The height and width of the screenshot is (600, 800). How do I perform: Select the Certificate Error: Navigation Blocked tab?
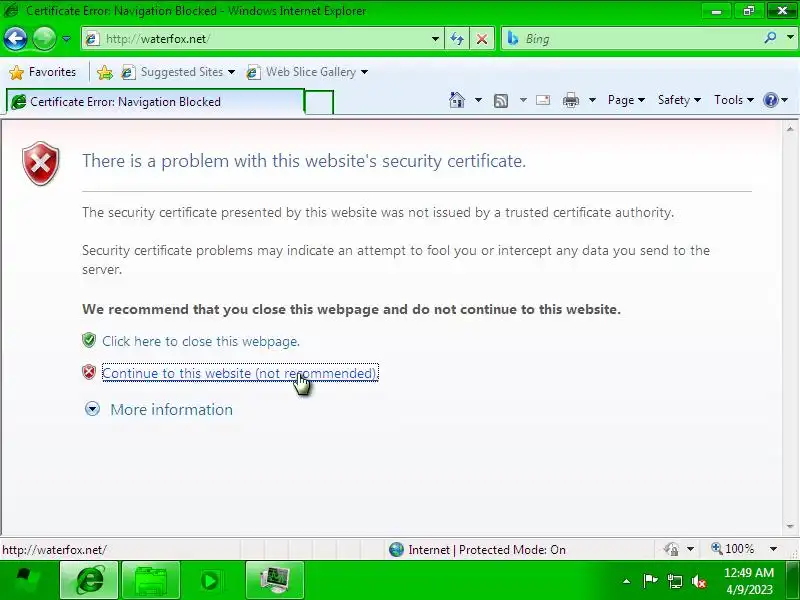[155, 102]
